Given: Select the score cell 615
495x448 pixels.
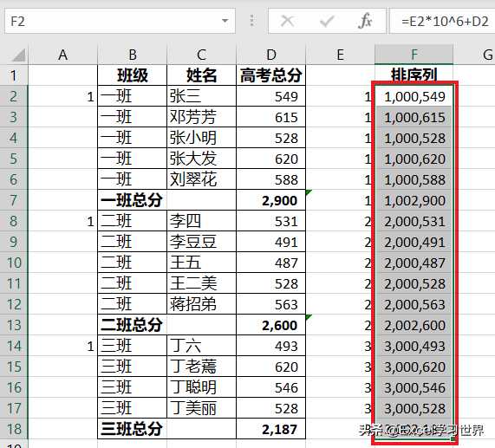Looking at the screenshot, I should coord(270,117).
